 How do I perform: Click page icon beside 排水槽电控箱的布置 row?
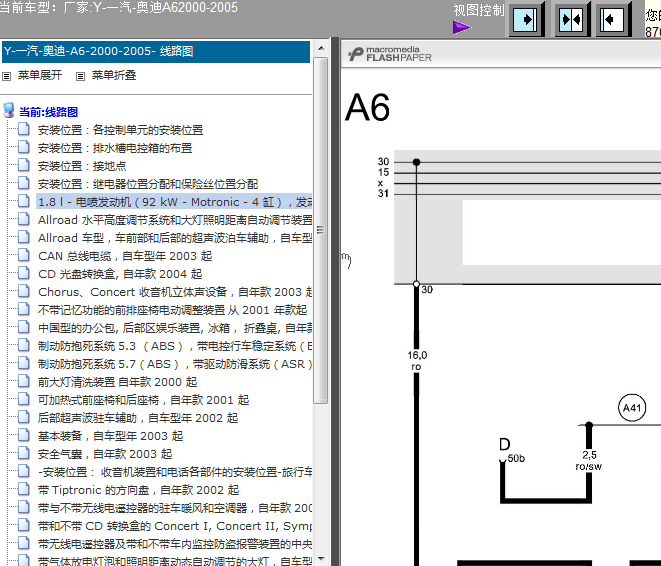(24, 147)
